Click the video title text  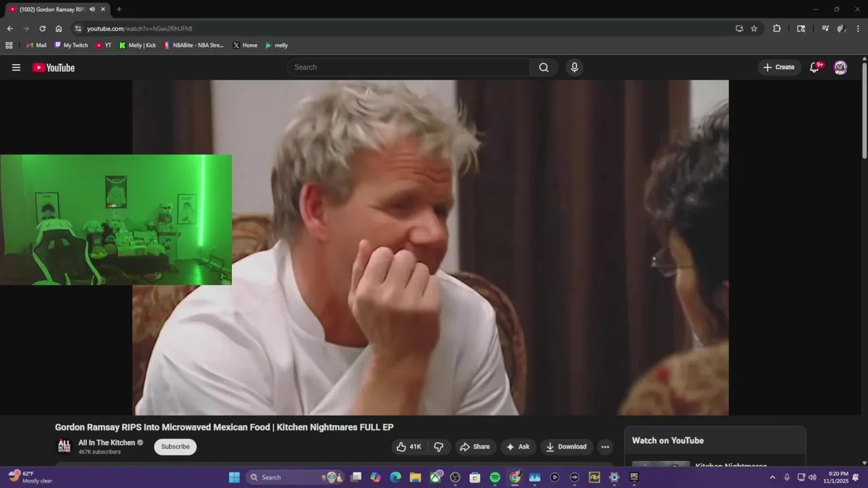click(224, 427)
